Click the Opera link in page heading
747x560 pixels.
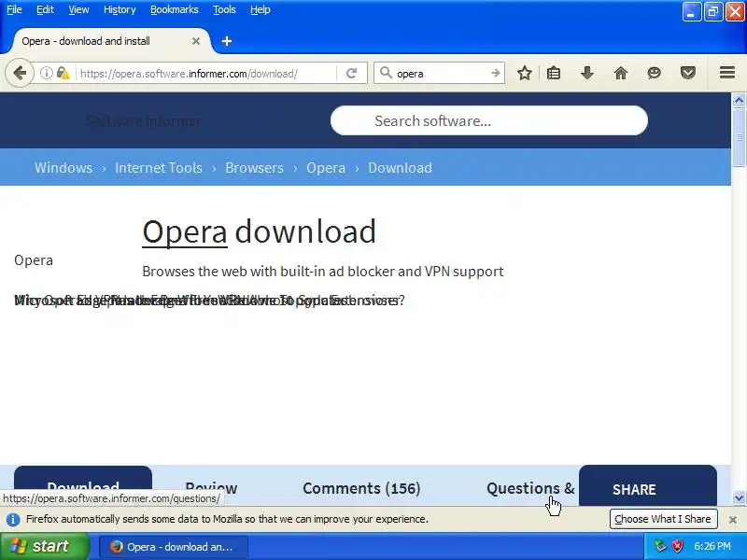(185, 232)
